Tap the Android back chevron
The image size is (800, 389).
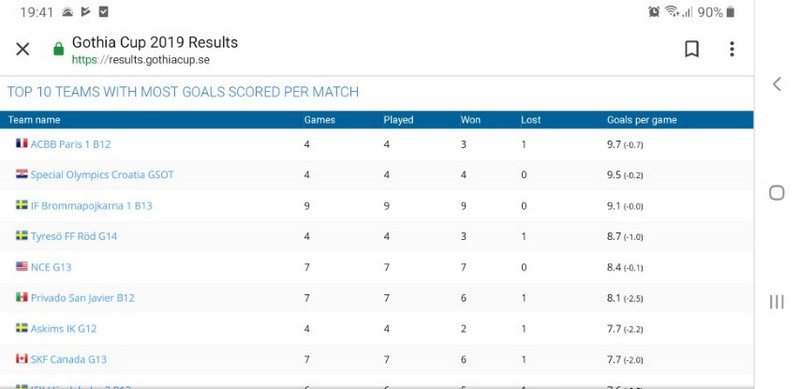(777, 84)
